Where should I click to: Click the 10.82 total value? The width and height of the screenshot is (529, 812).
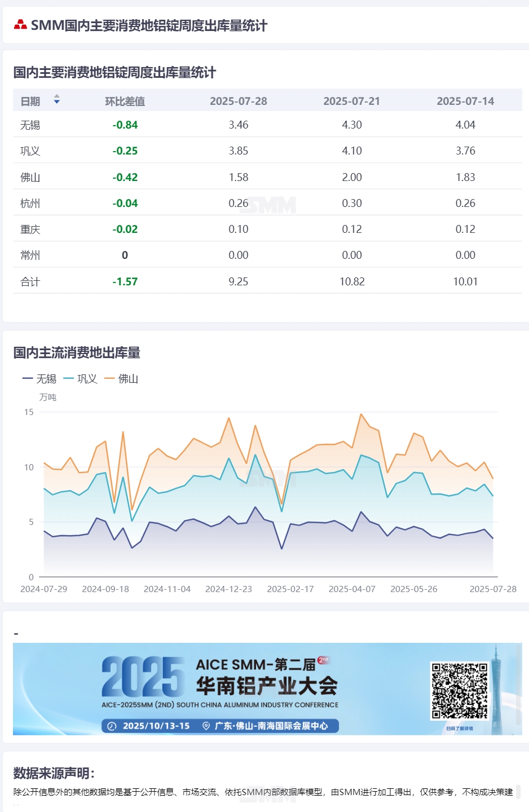352,282
